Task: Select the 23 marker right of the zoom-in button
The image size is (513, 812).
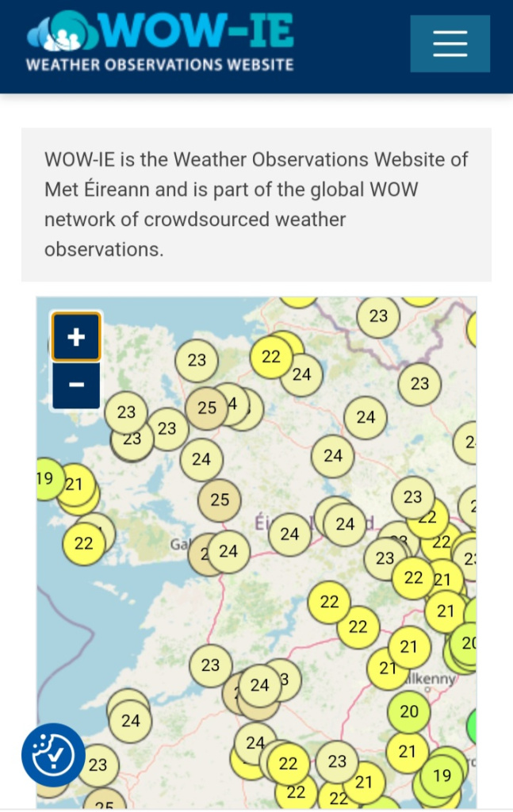Action: pyautogui.click(x=197, y=360)
